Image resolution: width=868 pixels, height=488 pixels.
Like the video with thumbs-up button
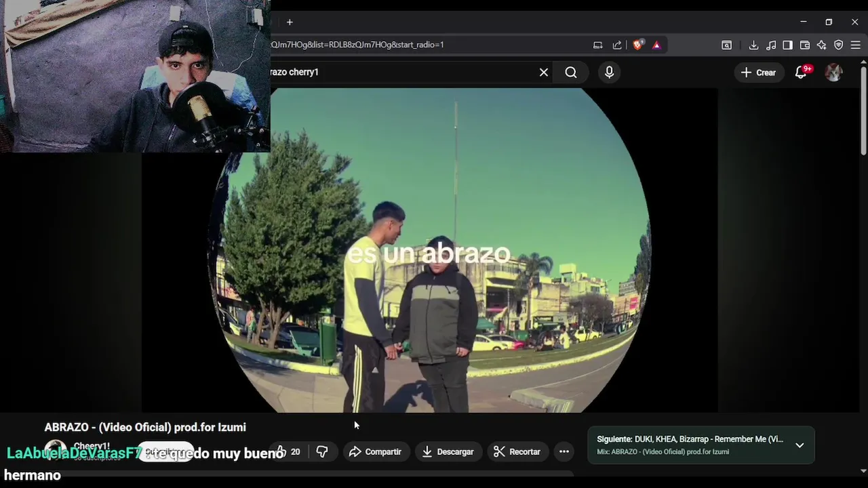pyautogui.click(x=289, y=451)
